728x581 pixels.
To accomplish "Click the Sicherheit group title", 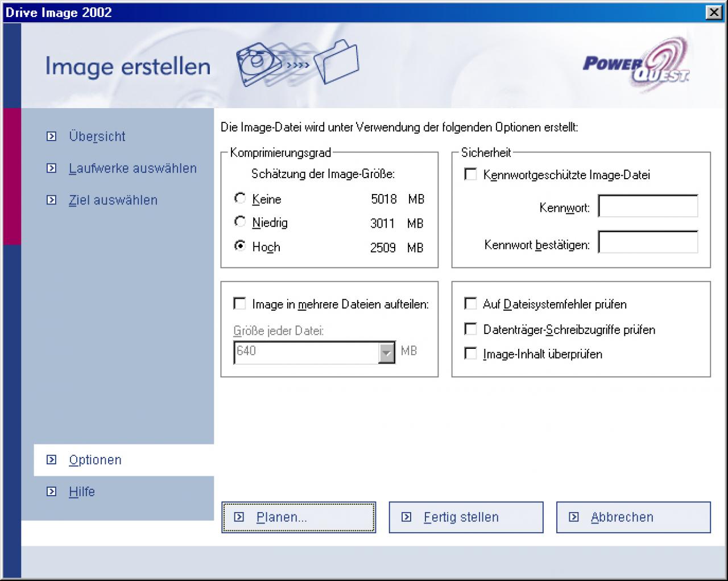I will tap(486, 153).
